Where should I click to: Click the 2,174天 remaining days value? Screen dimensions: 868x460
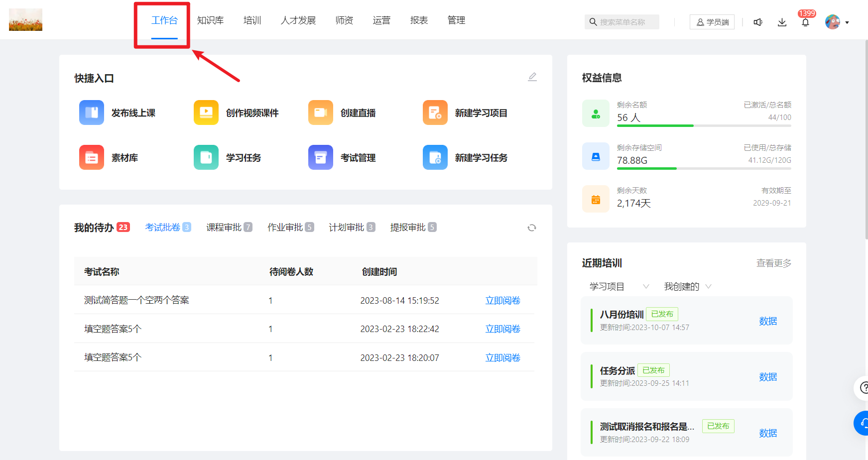[634, 203]
